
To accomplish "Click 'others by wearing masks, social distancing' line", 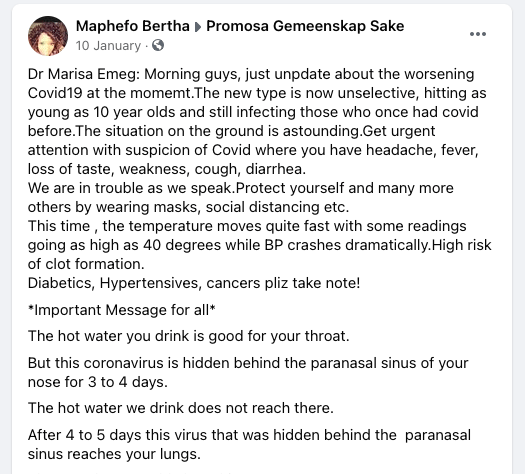I will 189,207.
